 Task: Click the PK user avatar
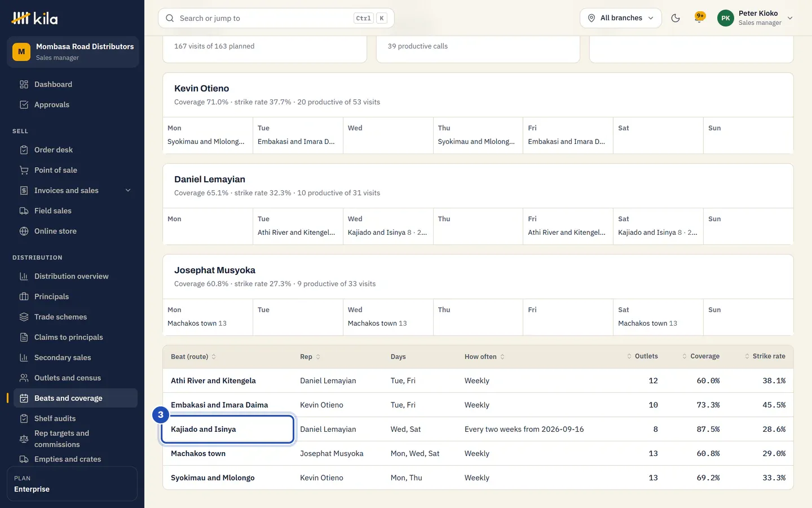coord(726,18)
